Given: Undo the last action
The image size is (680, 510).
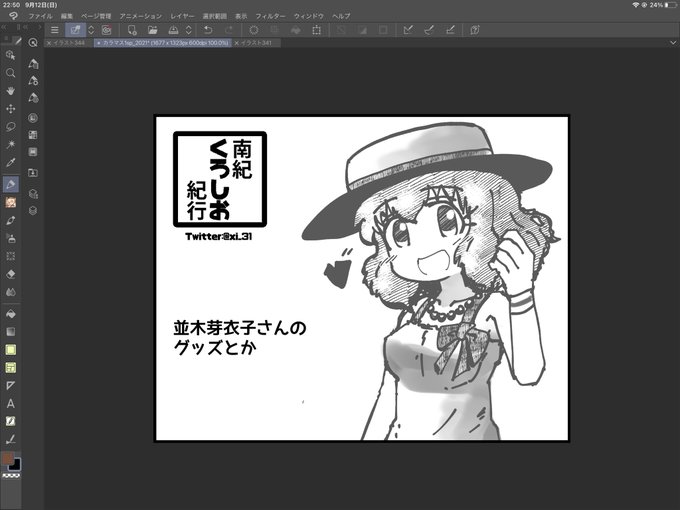Looking at the screenshot, I should pyautogui.click(x=208, y=30).
